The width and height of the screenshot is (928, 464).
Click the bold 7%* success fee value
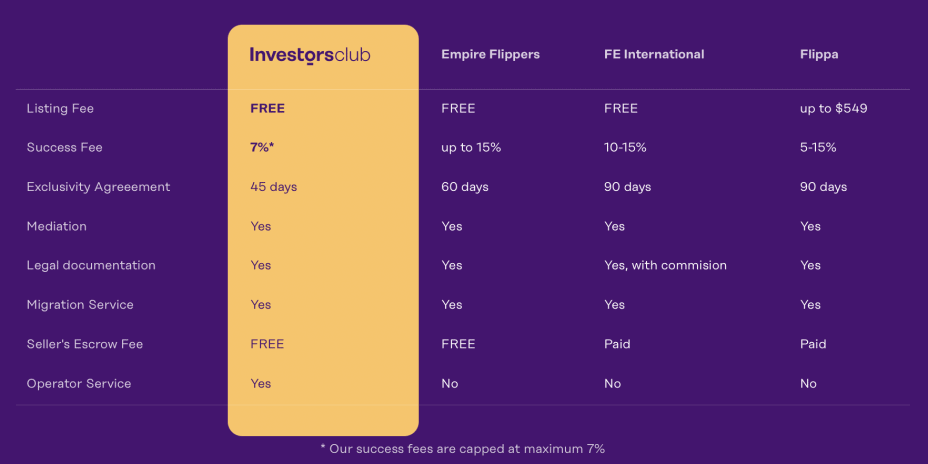262,147
